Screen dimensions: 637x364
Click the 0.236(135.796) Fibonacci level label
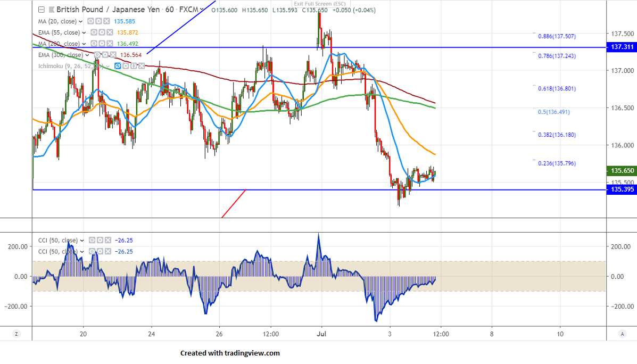point(557,163)
